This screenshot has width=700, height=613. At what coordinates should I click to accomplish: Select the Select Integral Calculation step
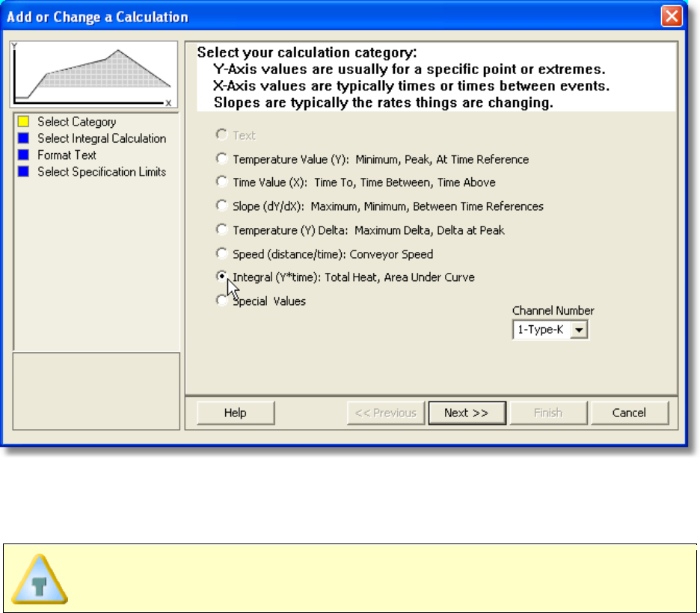tap(102, 138)
